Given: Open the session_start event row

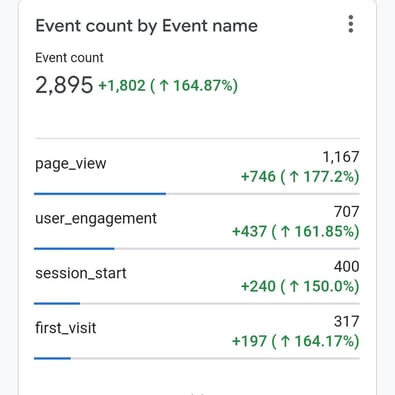Looking at the screenshot, I should [197, 277].
